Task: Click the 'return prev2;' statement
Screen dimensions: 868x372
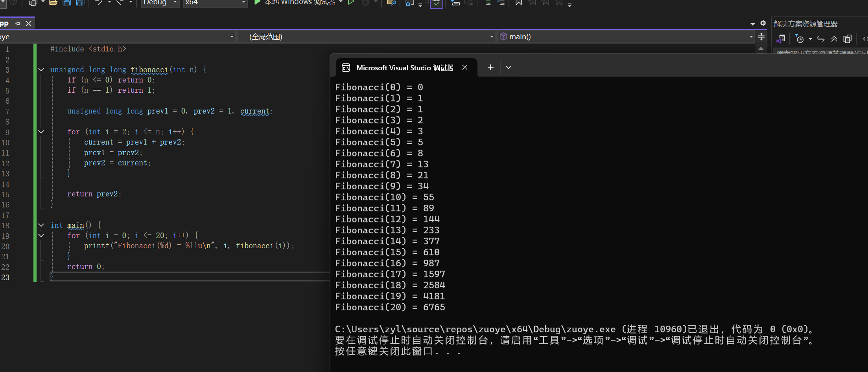Action: coord(94,194)
